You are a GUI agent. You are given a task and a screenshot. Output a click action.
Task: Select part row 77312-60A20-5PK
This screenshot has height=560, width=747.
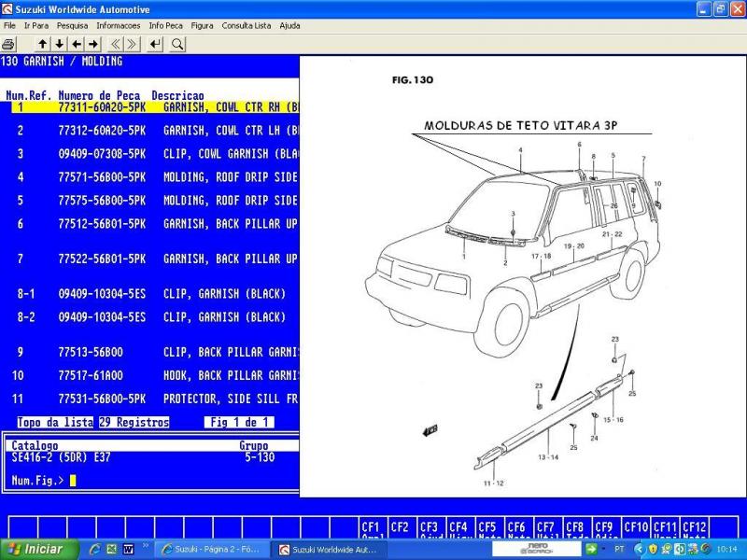(x=155, y=131)
